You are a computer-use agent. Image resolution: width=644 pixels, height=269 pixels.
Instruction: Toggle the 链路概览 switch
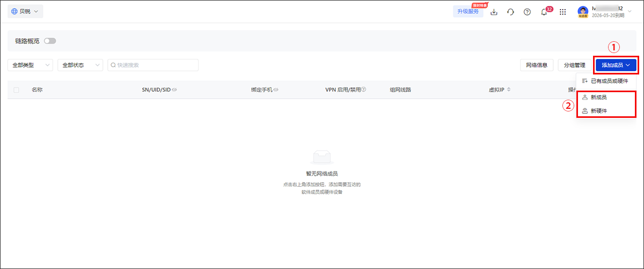(50, 41)
